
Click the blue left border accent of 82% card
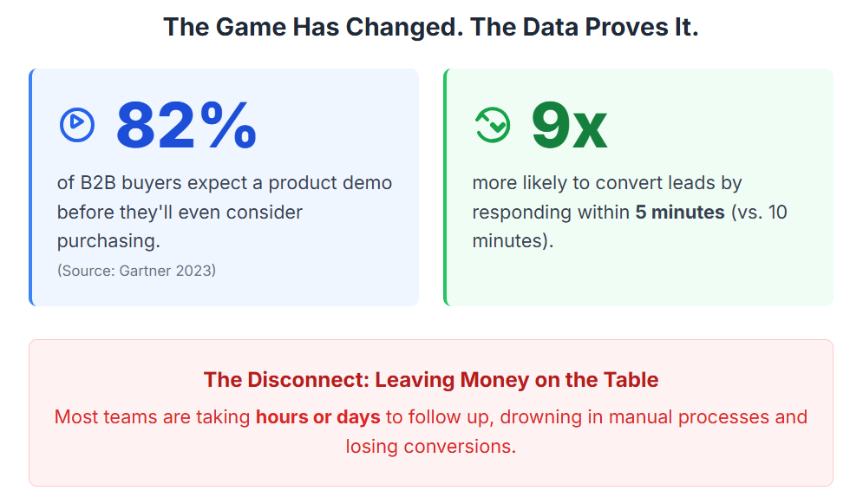tap(30, 187)
